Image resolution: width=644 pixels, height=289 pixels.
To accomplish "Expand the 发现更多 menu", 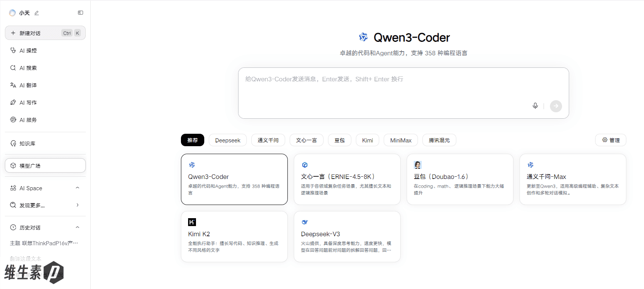I will coord(77,205).
